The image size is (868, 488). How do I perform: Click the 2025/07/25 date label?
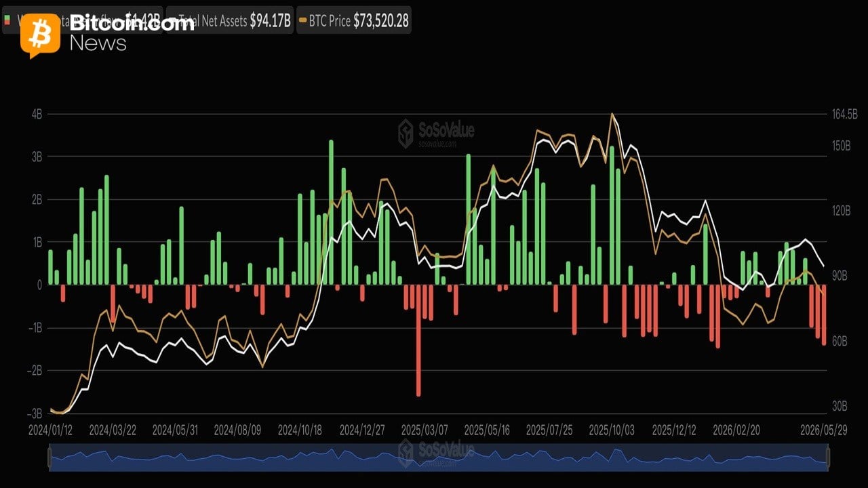point(549,430)
